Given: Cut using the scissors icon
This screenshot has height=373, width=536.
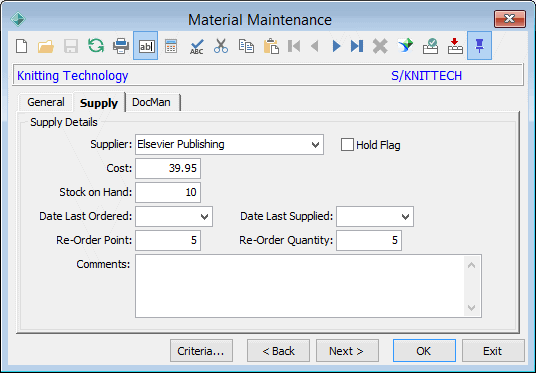Looking at the screenshot, I should coord(221,46).
